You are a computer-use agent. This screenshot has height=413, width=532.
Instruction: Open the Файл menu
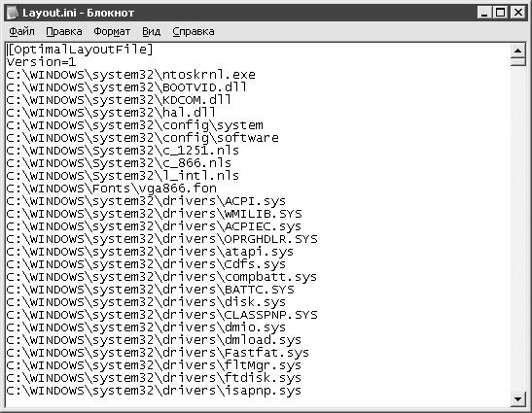click(21, 31)
